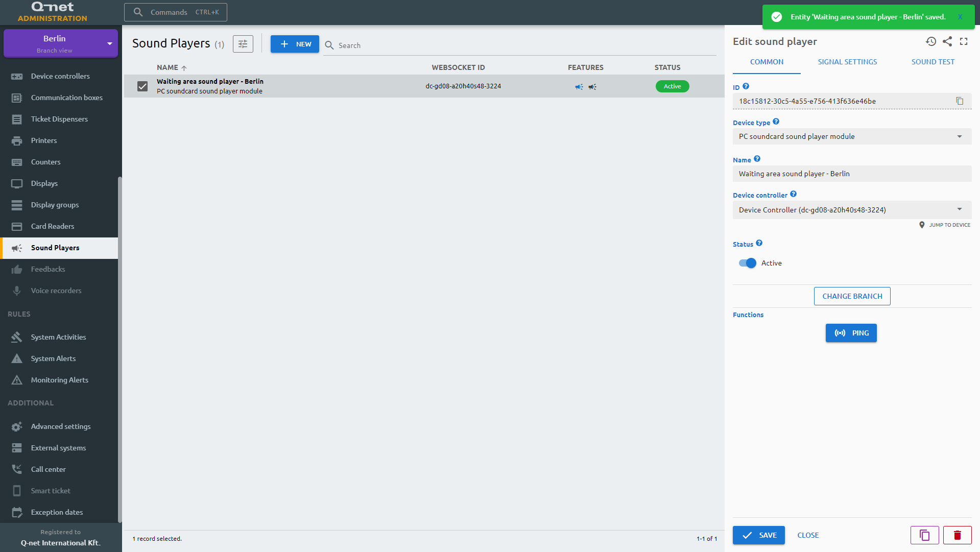Click dark speaker feature icon in row
The width and height of the screenshot is (980, 552).
click(x=592, y=87)
